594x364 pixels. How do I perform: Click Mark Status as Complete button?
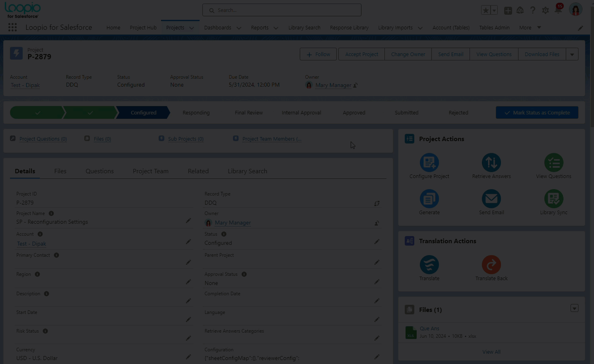[537, 112]
